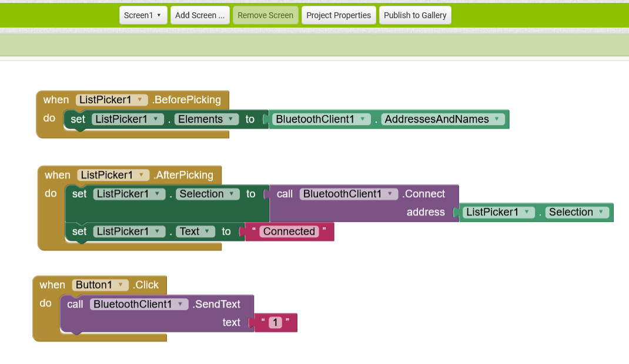
Task: Open the Elements property dropdown in set block
Action: pos(231,119)
